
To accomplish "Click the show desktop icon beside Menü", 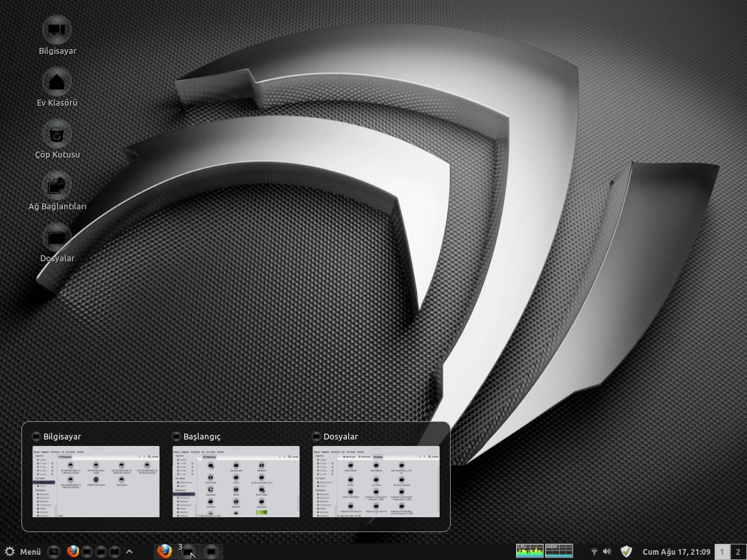I will pyautogui.click(x=54, y=552).
